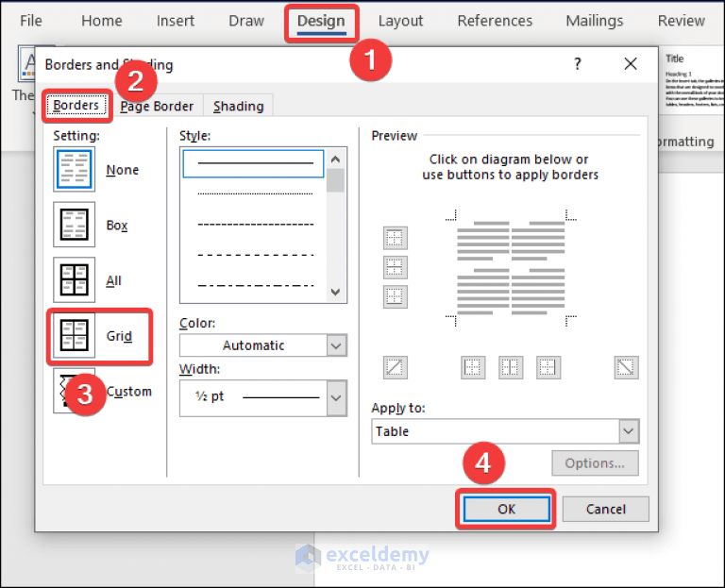
Task: Select the Box border setting icon
Action: [74, 225]
